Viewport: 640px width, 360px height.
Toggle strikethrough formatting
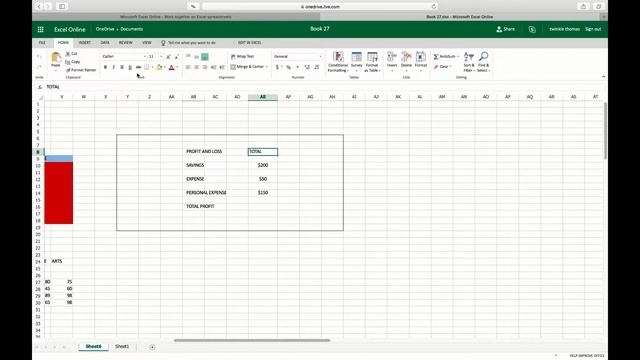point(138,67)
